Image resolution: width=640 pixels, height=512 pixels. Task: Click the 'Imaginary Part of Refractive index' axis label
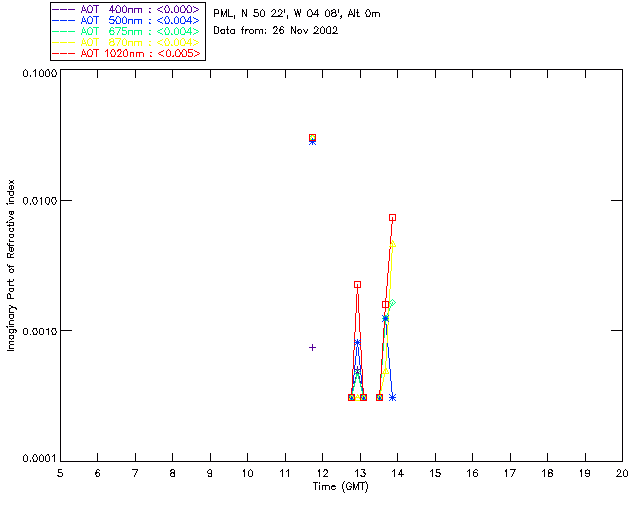11,265
